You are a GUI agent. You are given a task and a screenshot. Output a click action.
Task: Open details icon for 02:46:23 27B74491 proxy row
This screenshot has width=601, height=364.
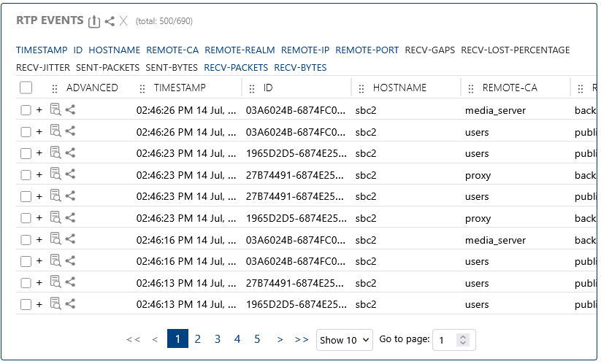[x=55, y=174]
